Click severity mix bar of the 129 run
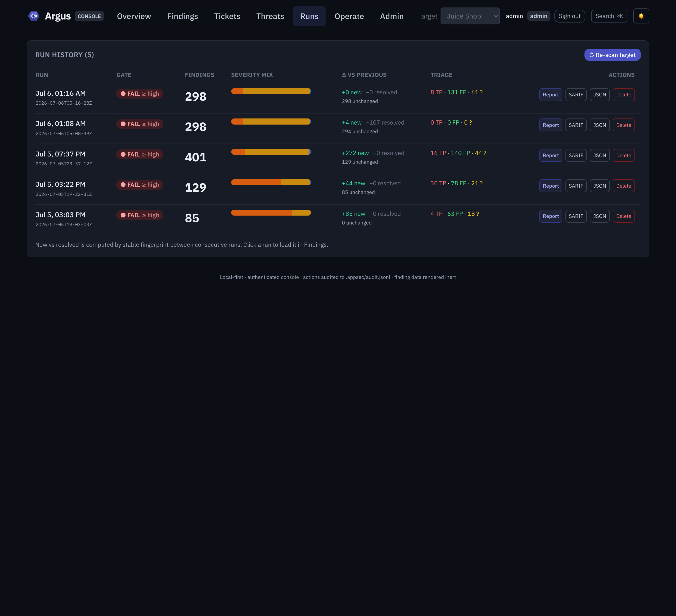676x616 pixels. click(271, 182)
